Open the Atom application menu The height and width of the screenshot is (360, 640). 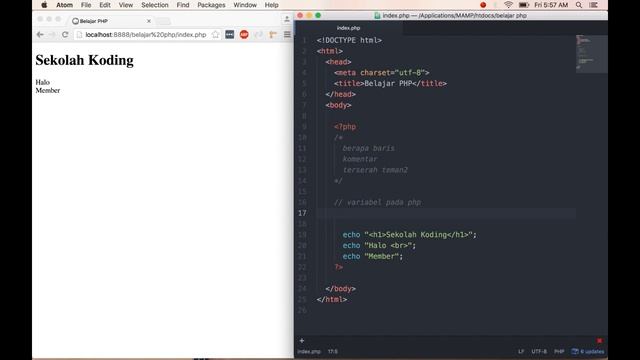point(64,5)
